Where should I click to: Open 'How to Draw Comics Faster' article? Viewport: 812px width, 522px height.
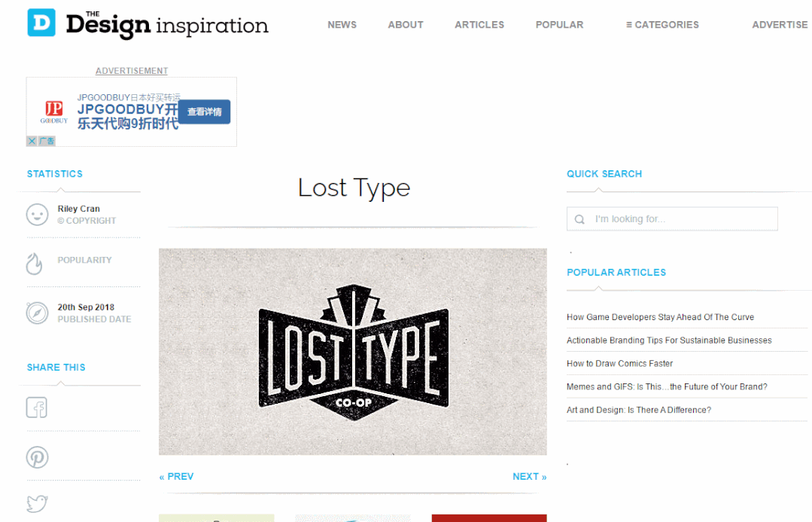coord(619,363)
